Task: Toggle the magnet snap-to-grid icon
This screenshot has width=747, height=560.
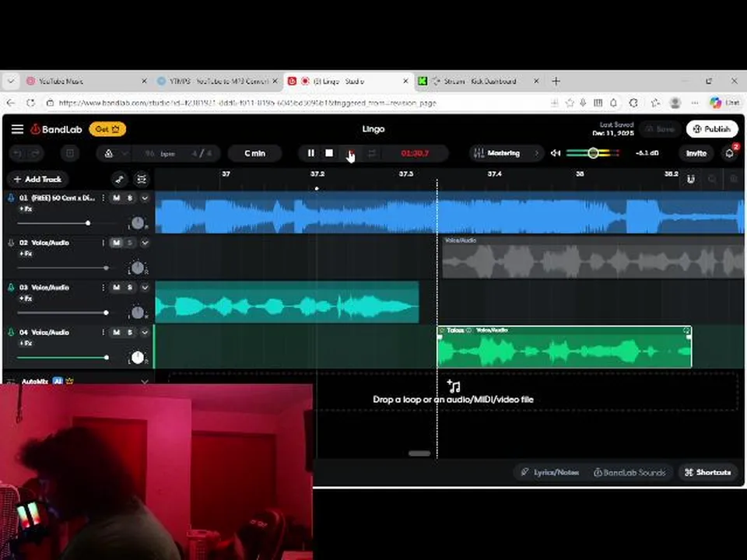Action: tap(690, 179)
